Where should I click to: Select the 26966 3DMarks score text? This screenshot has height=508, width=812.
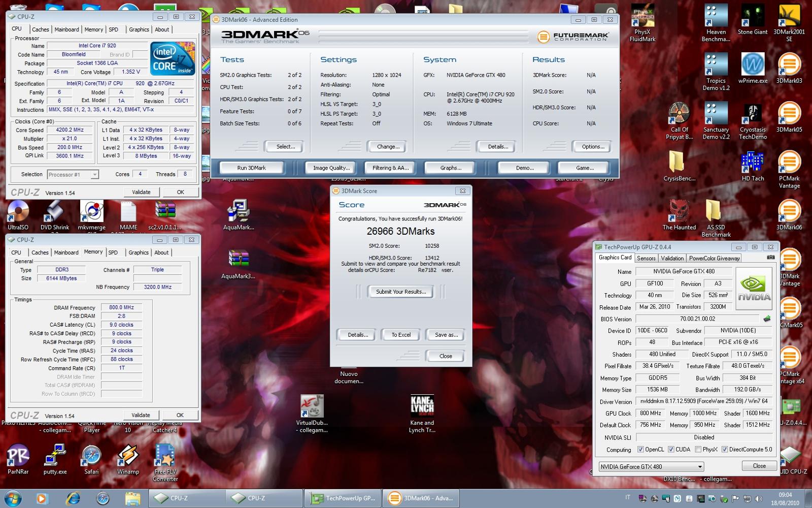click(x=400, y=231)
